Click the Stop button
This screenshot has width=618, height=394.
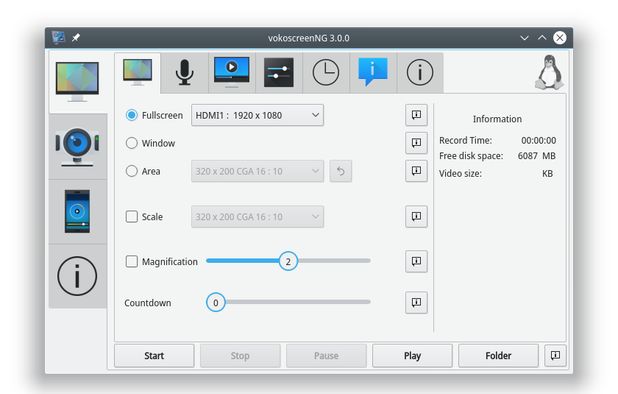240,356
